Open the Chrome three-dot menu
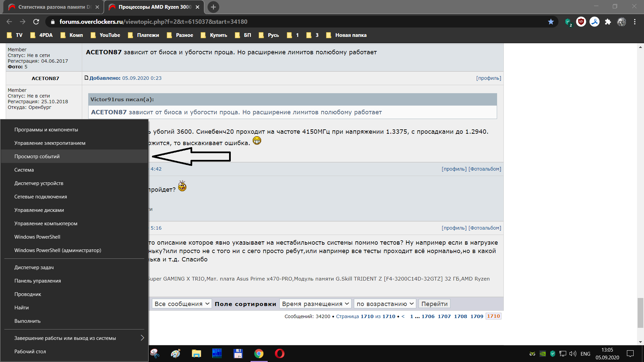644x362 pixels. pos(635,22)
